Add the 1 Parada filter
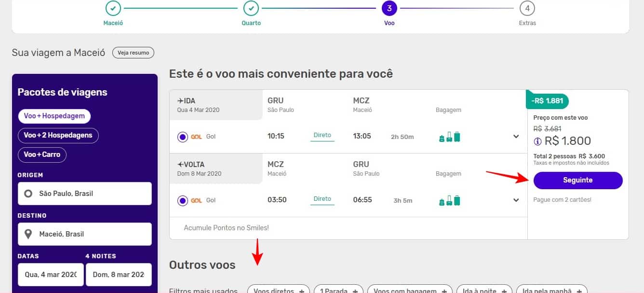Image resolution: width=644 pixels, height=293 pixels. pos(338,290)
